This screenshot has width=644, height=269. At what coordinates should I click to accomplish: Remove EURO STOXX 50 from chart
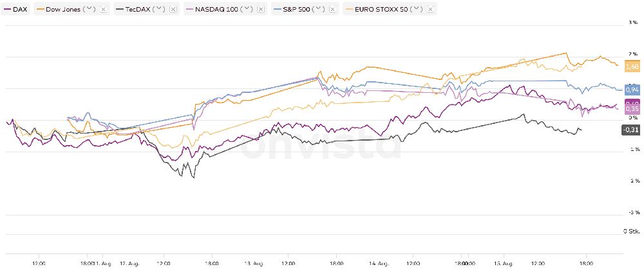(x=430, y=10)
